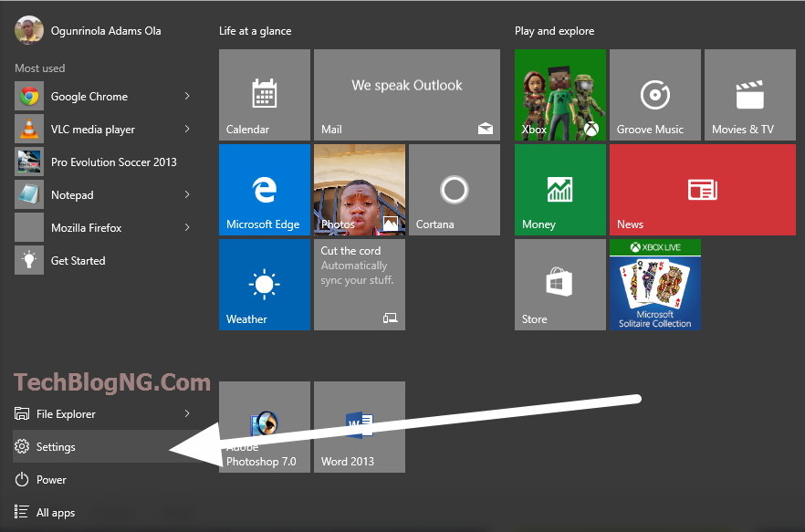
Task: Click the Life at a glance group heading
Action: pos(256,31)
